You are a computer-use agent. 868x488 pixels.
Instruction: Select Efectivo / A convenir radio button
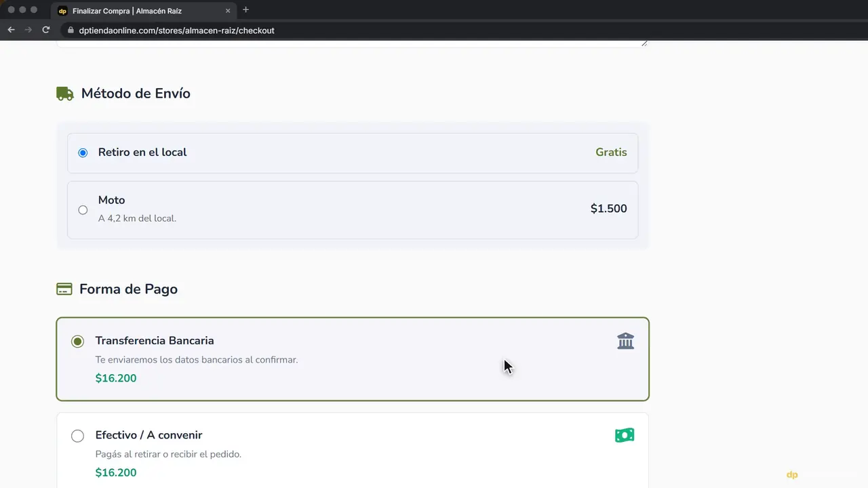[77, 436]
